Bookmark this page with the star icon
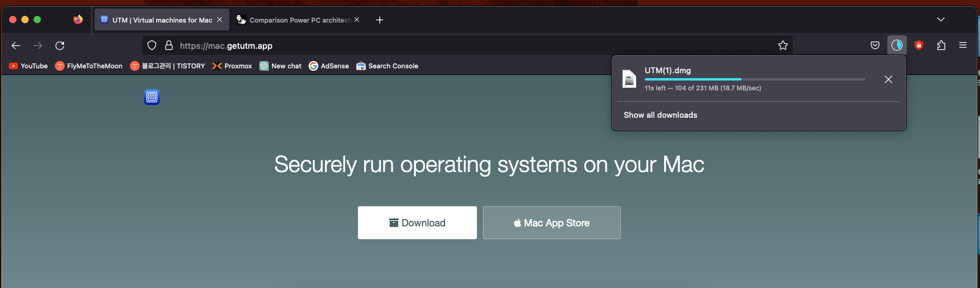980x288 pixels. (x=783, y=45)
